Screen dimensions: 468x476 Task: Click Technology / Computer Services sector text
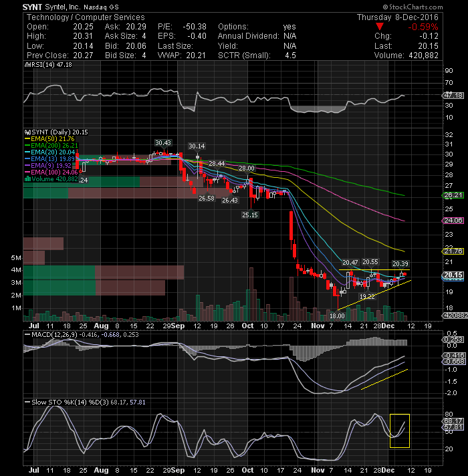click(86, 17)
